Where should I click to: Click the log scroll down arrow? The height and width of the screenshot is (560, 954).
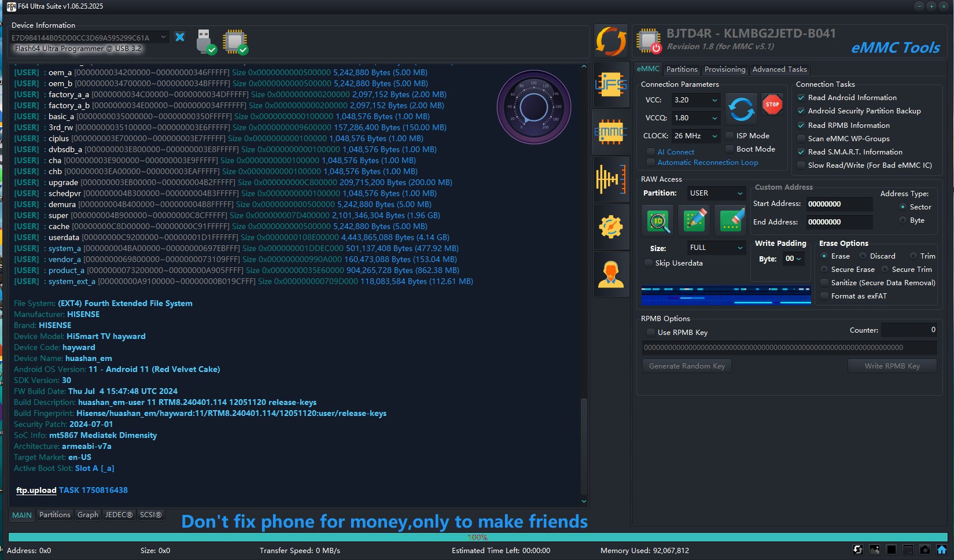click(584, 502)
